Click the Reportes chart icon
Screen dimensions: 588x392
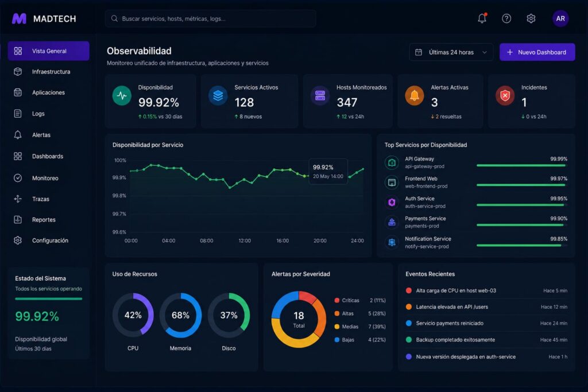[x=18, y=219]
